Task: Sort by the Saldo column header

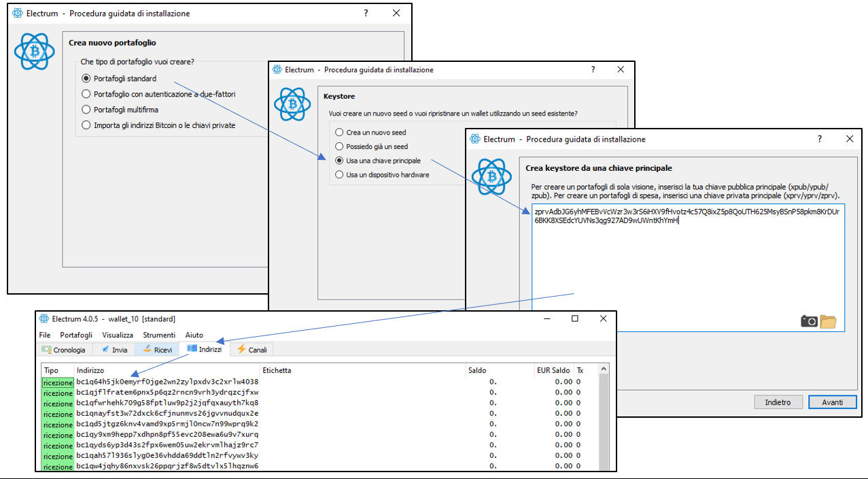Action: point(500,370)
